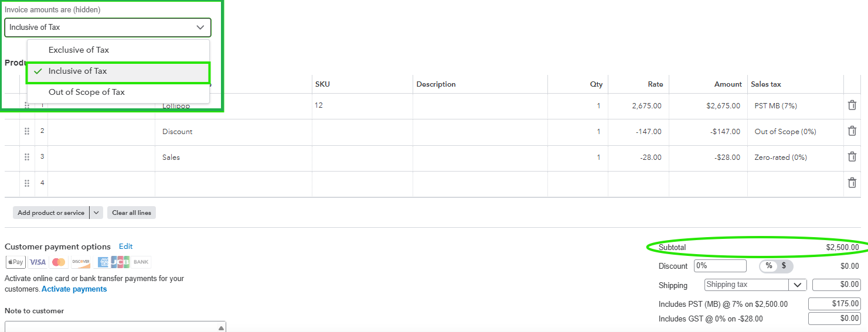
Task: Remove the Sales line via trash icon
Action: click(x=852, y=157)
